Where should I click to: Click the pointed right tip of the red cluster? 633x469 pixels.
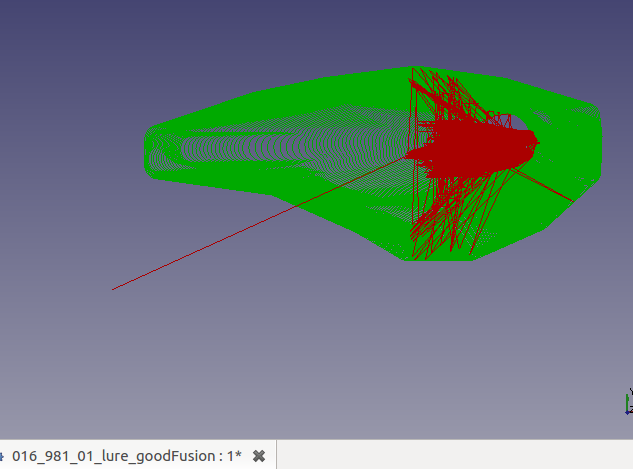pos(537,140)
